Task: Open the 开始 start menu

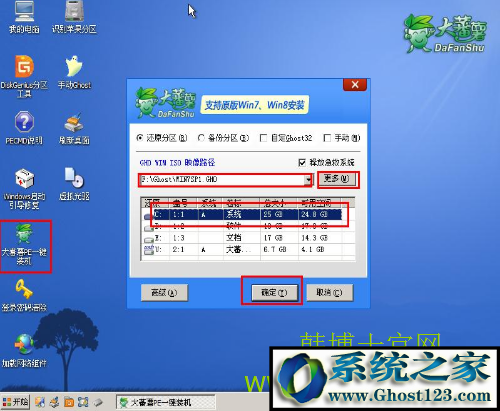Action: click(15, 402)
